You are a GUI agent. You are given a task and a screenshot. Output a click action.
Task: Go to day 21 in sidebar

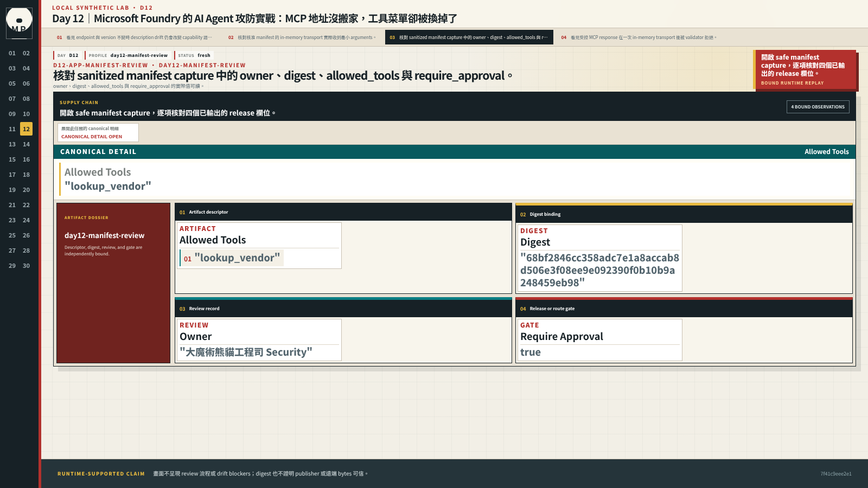(12, 205)
